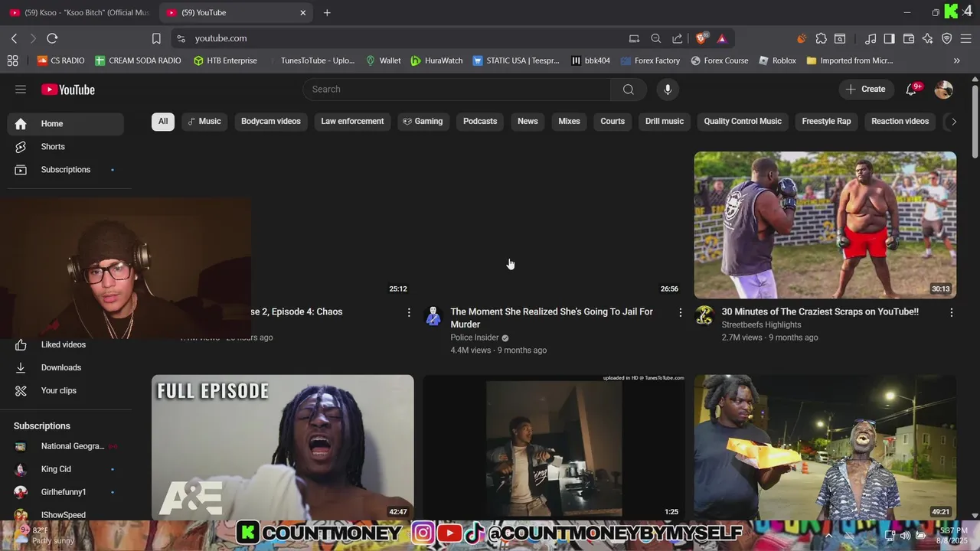Select the Bodycam videos chip
980x551 pixels.
tap(271, 122)
